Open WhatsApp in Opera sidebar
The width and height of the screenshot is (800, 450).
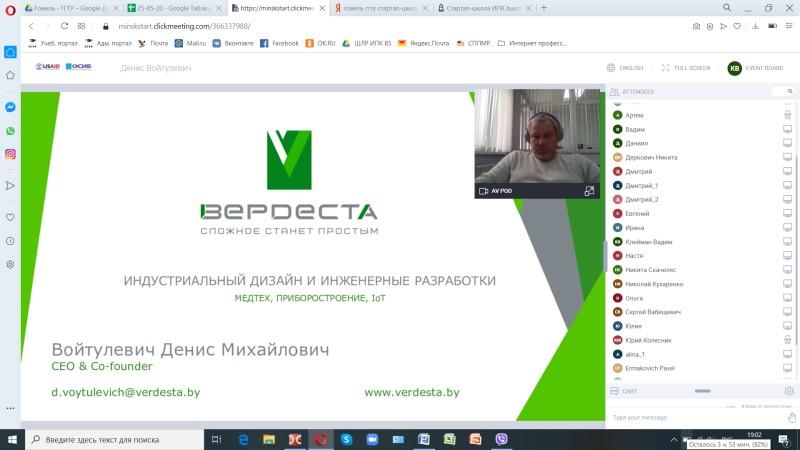[10, 131]
